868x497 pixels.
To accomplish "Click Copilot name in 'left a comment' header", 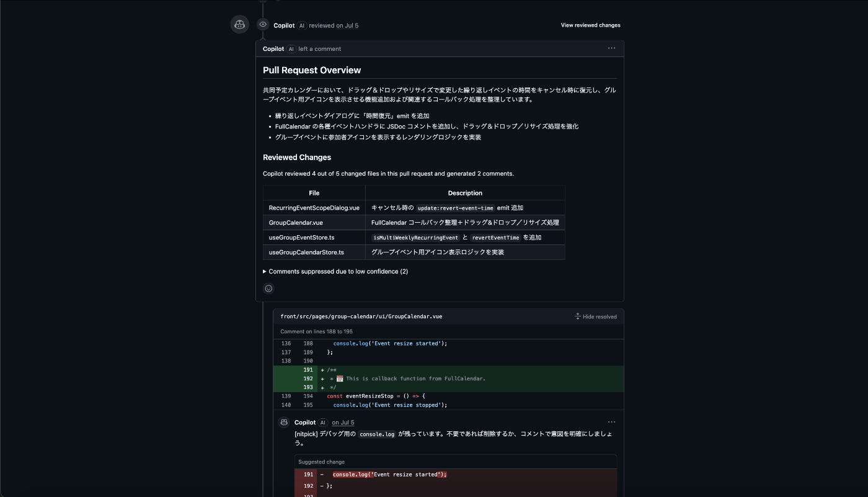I will coord(273,49).
